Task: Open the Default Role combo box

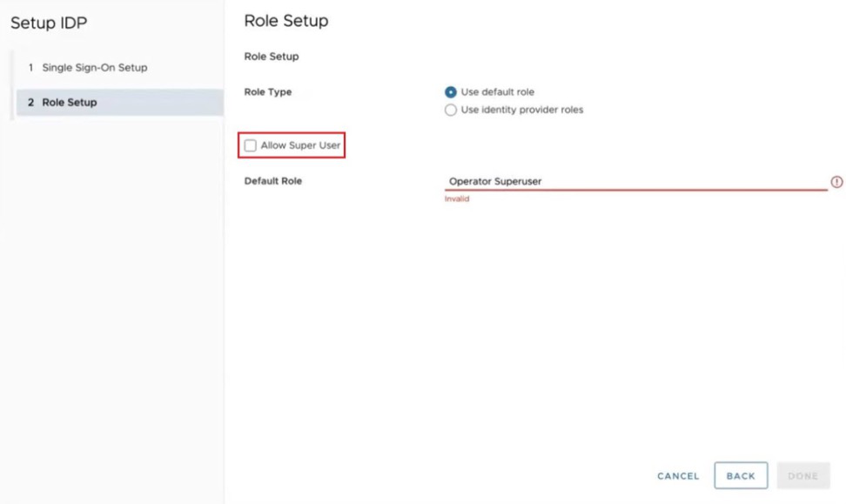Action: pyautogui.click(x=635, y=182)
